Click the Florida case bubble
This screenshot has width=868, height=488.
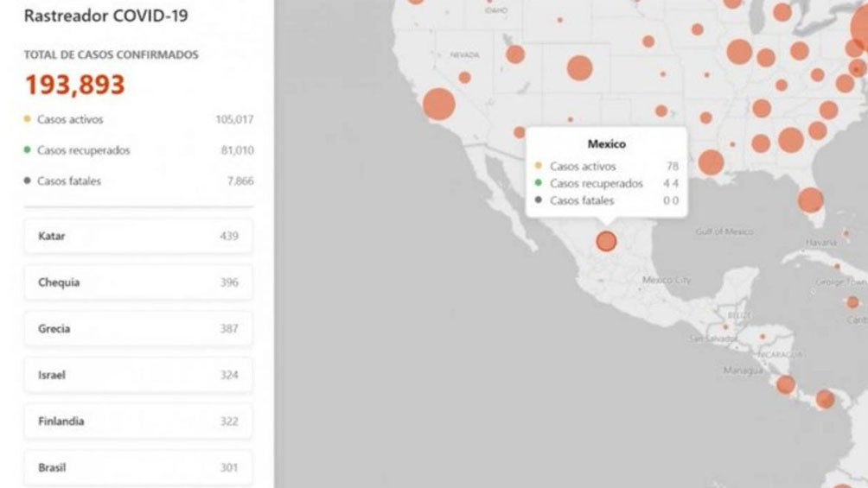coord(810,200)
